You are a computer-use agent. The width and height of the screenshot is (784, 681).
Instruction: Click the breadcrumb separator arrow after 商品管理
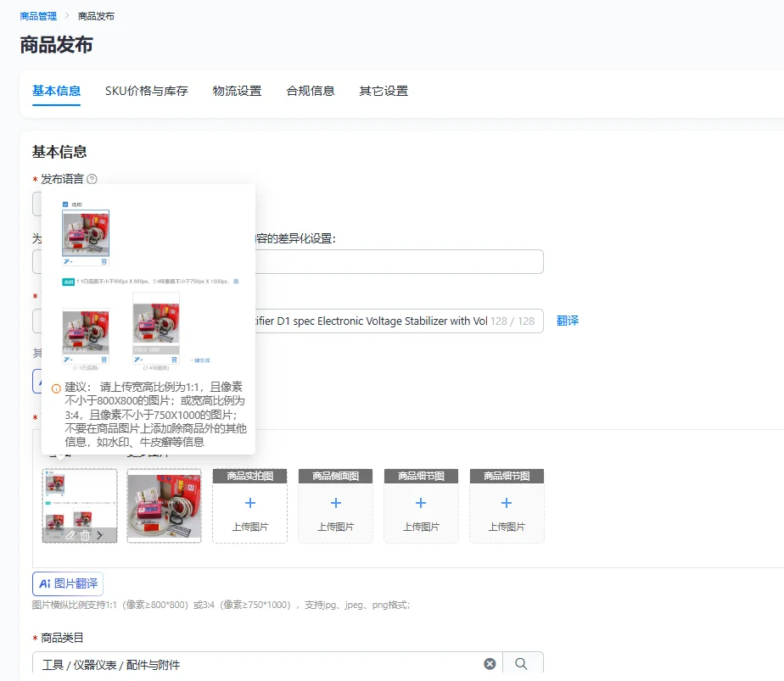[67, 16]
